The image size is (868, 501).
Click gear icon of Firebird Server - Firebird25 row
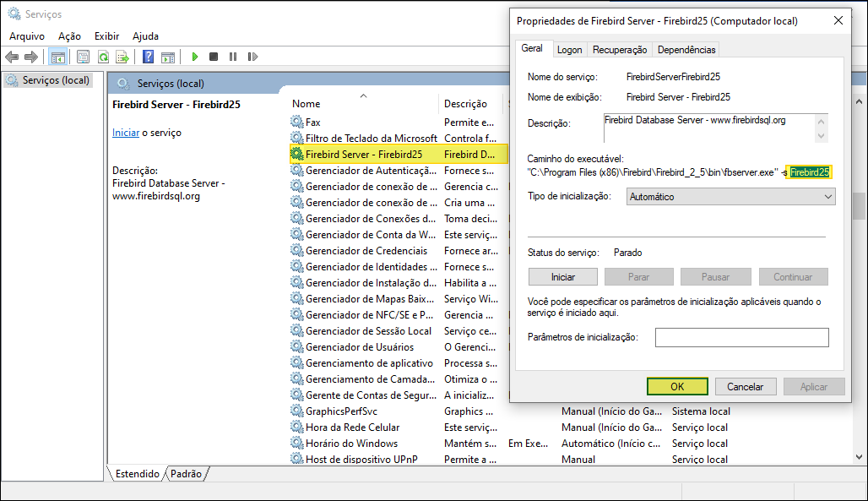tap(296, 154)
